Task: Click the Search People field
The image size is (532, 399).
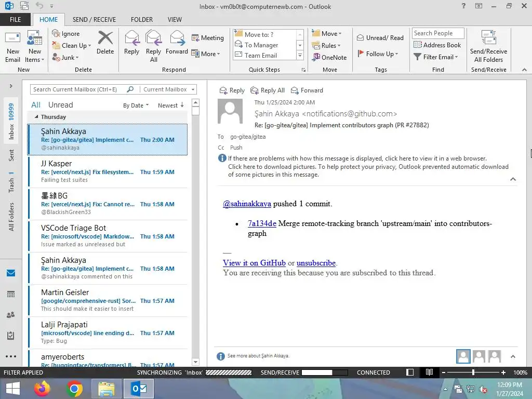Action: [x=437, y=33]
